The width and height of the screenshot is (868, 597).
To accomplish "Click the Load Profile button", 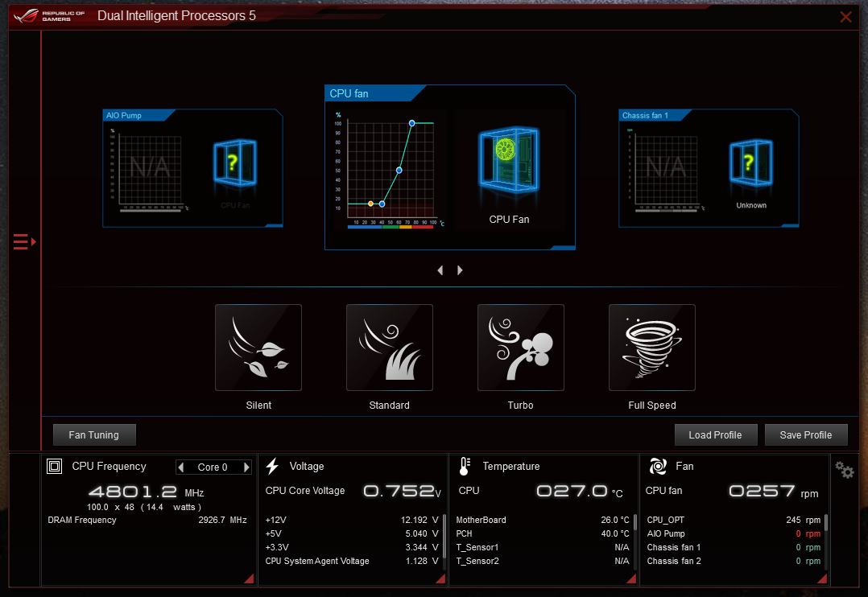I will (716, 435).
